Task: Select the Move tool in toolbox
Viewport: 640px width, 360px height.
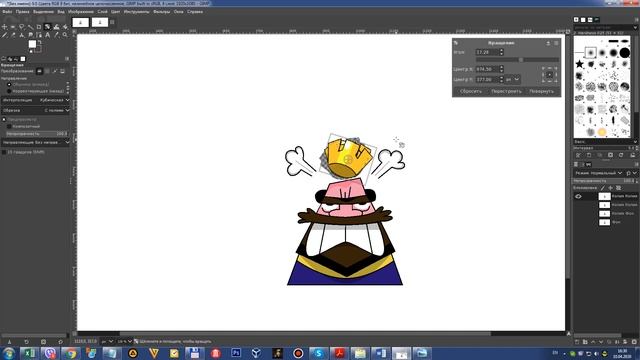Action: [4, 27]
